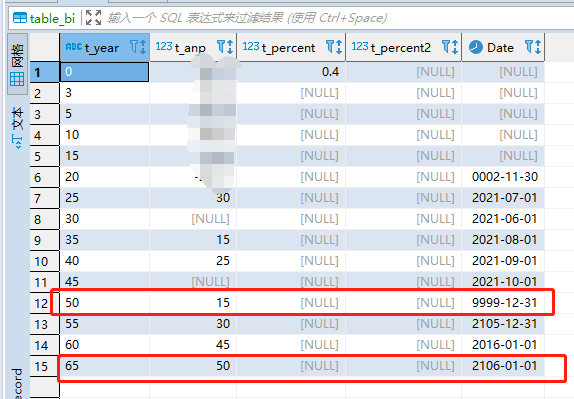Image resolution: width=574 pixels, height=399 pixels.
Task: Click t_year cell with value 50
Action: click(105, 303)
